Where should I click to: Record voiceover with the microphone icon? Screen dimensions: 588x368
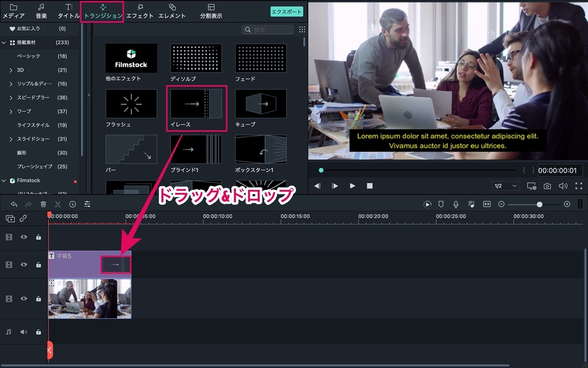coord(456,204)
